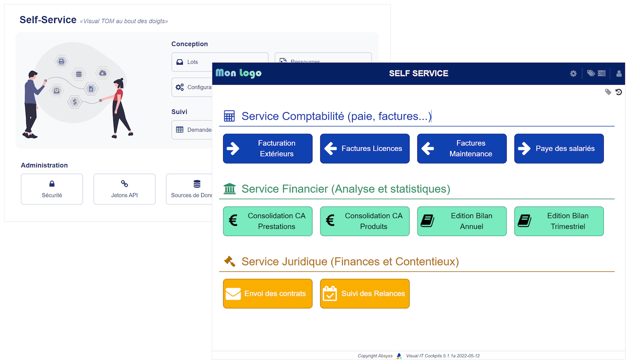Click the euro icon on Consolidation CA Produits
The height and width of the screenshot is (364, 630).
[330, 221]
